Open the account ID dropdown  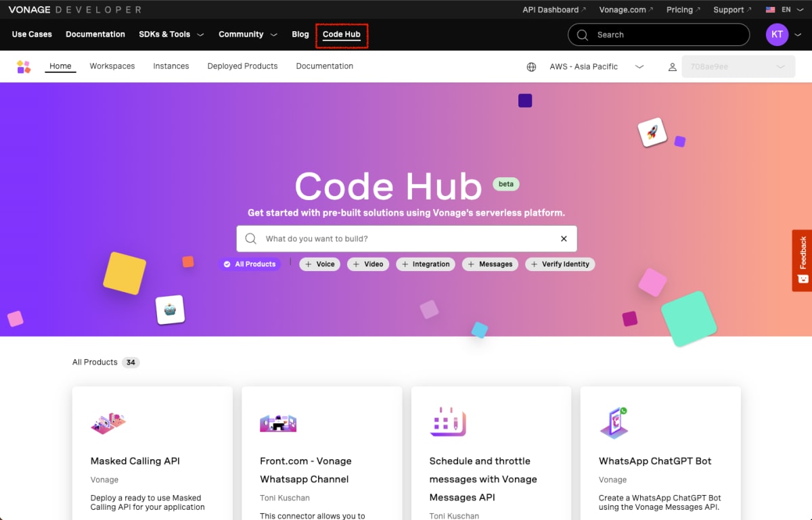(738, 67)
